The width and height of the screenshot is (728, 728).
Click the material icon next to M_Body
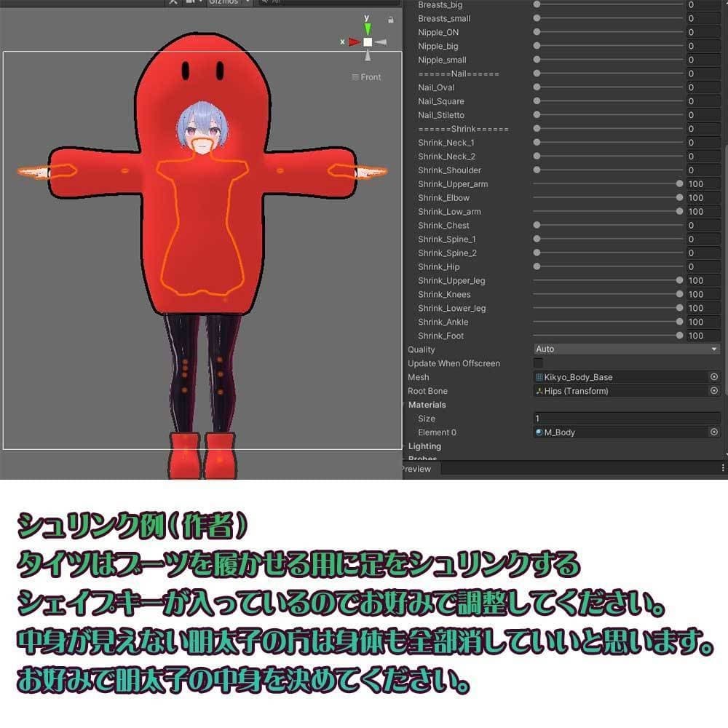click(x=539, y=432)
